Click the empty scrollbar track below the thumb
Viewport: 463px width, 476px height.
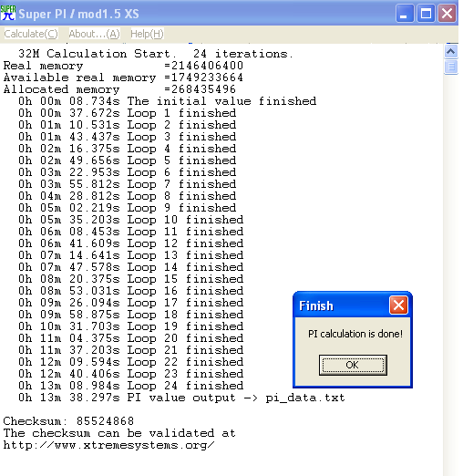pos(451,274)
